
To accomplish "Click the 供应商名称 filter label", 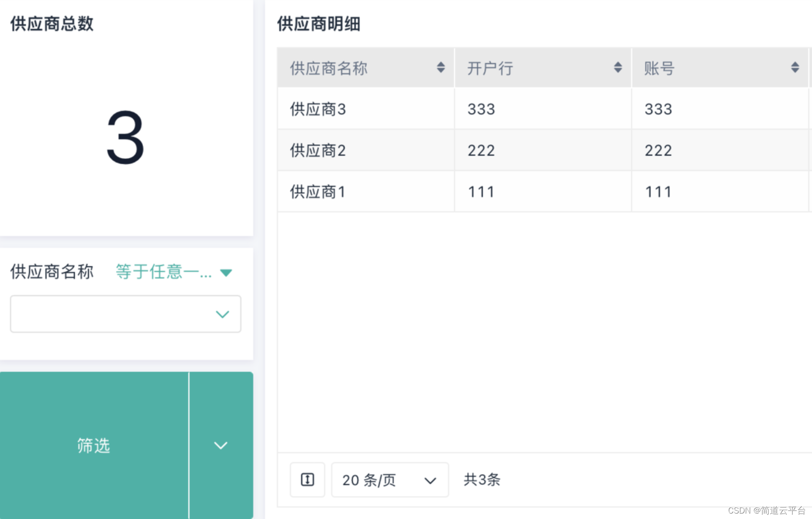I will (x=52, y=272).
